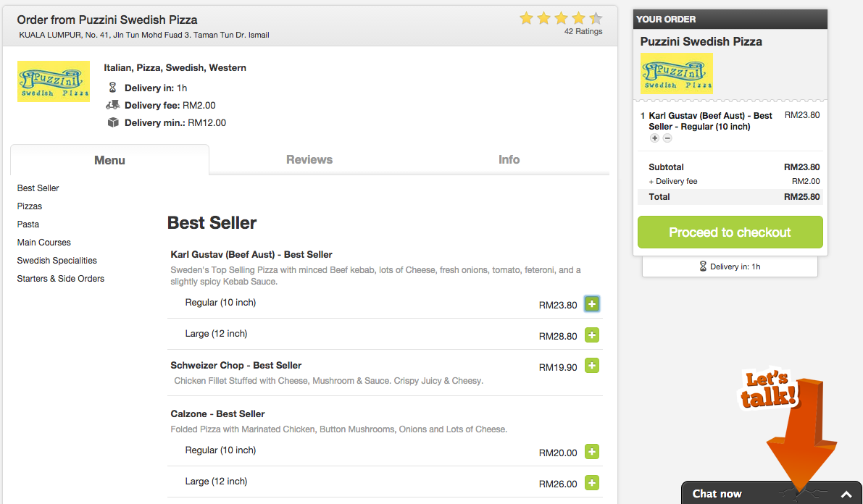Add Calzone Large (12 inch) to order
Screen dimensions: 863x504
tap(592, 483)
